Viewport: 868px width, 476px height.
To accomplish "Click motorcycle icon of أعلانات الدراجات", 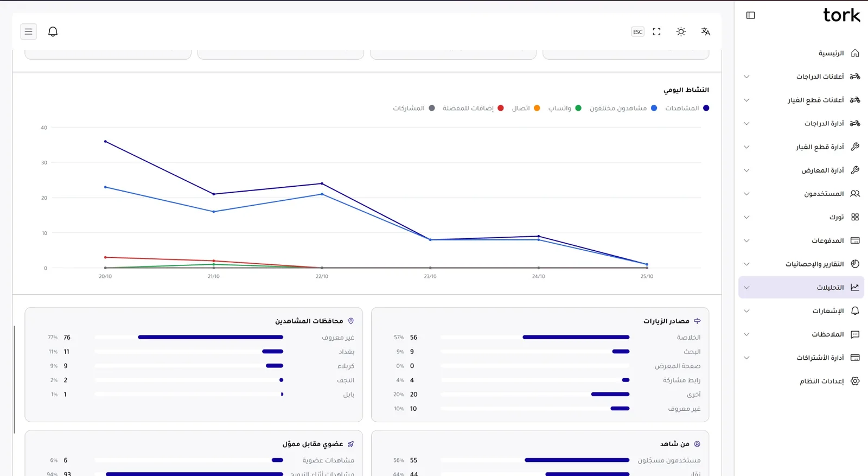I will [855, 77].
